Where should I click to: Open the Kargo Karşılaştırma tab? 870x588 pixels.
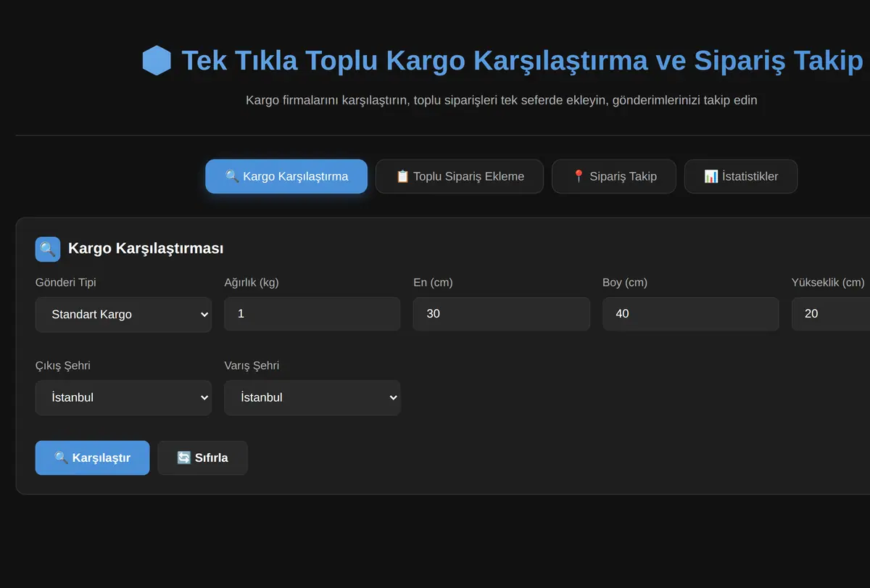click(286, 176)
